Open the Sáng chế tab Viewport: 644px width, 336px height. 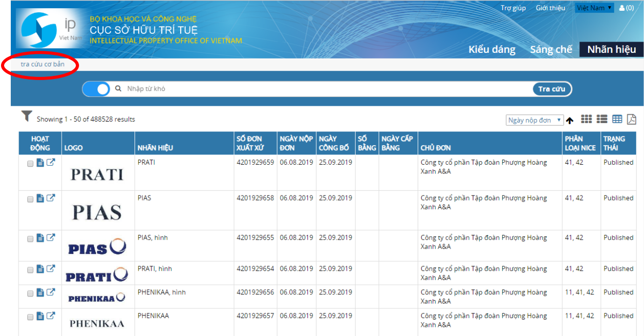(551, 49)
